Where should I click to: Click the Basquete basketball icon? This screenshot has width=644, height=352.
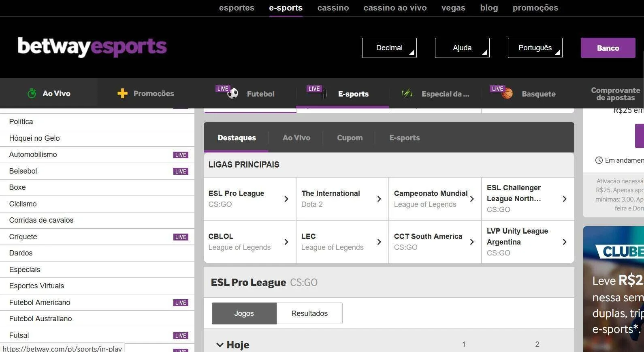pyautogui.click(x=507, y=94)
